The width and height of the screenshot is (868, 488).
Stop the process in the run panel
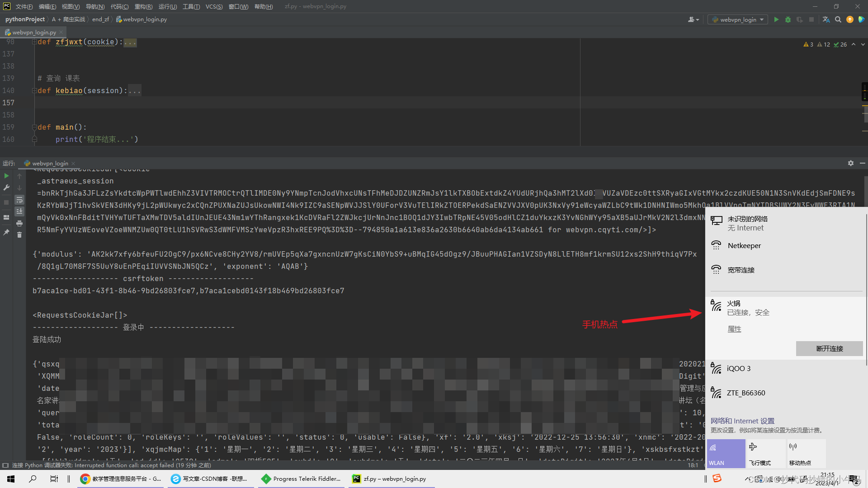(x=6, y=202)
